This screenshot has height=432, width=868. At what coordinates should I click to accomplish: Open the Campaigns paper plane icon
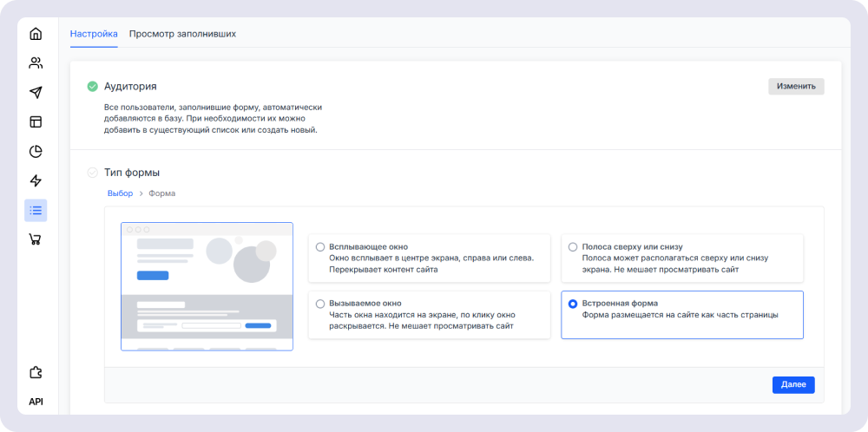point(36,92)
